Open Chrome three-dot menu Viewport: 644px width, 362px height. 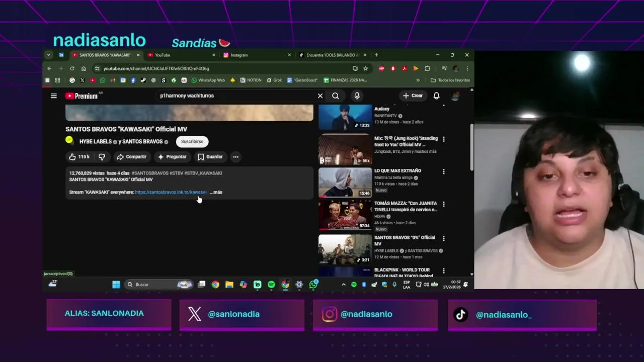coord(467,68)
